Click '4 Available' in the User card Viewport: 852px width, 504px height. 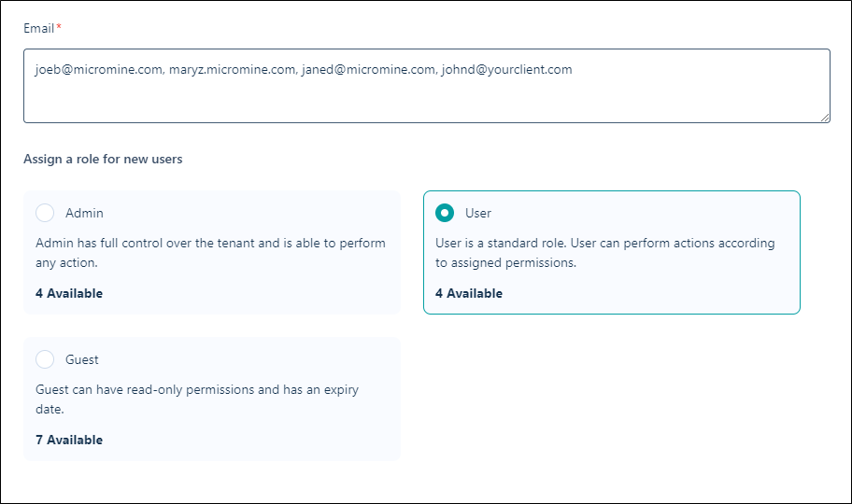point(469,293)
